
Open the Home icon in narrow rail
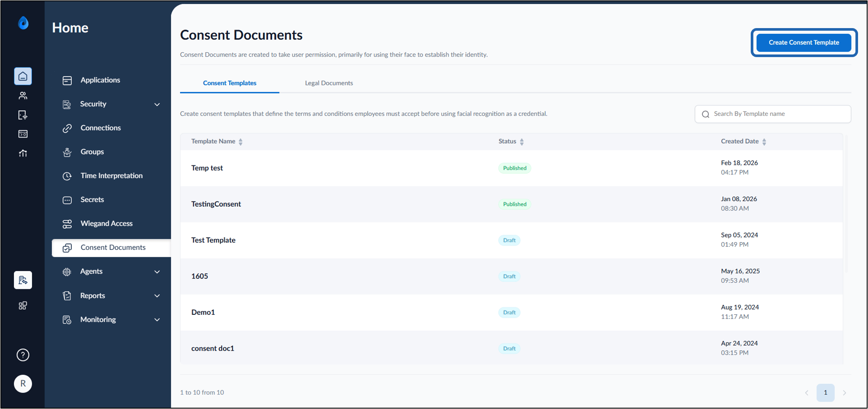(23, 77)
